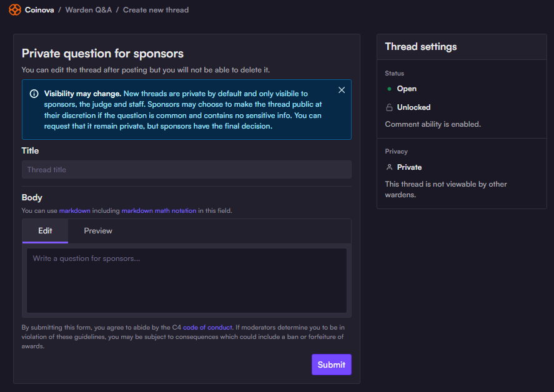Viewport: 554px width, 392px height.
Task: Click into the question body text area
Action: [186, 280]
